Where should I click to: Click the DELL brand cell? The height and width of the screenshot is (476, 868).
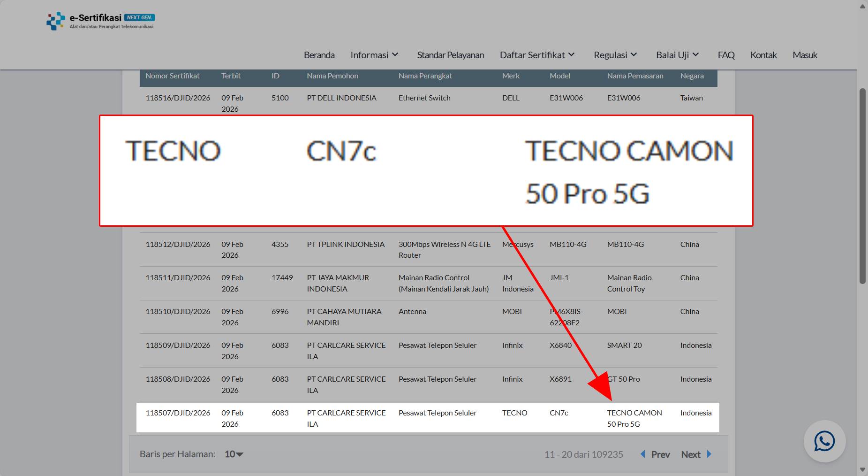coord(511,98)
